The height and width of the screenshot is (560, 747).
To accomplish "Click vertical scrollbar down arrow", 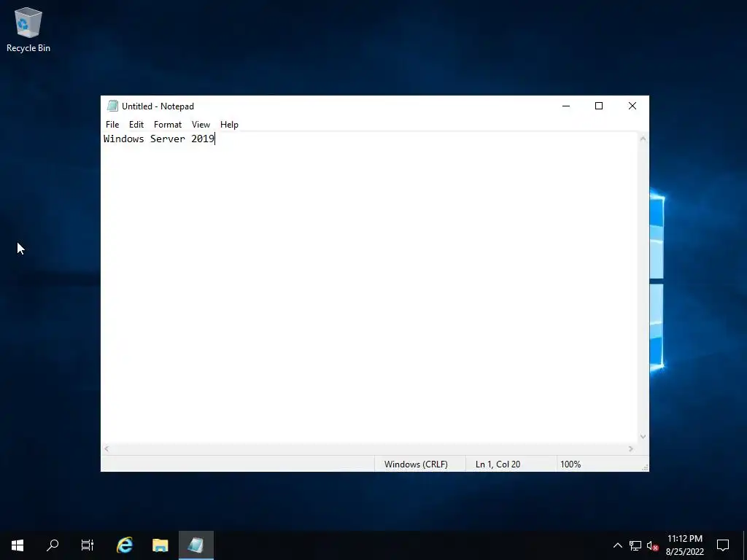I will click(x=643, y=437).
